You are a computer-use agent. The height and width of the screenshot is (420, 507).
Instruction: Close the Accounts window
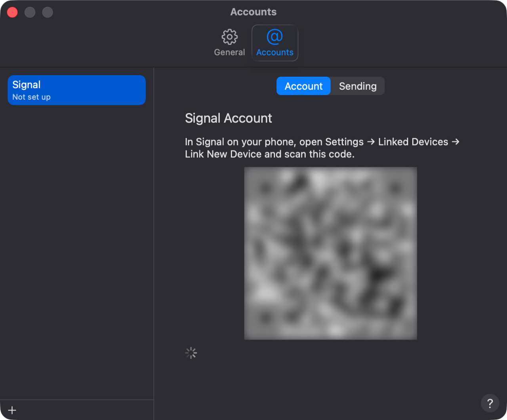click(13, 12)
